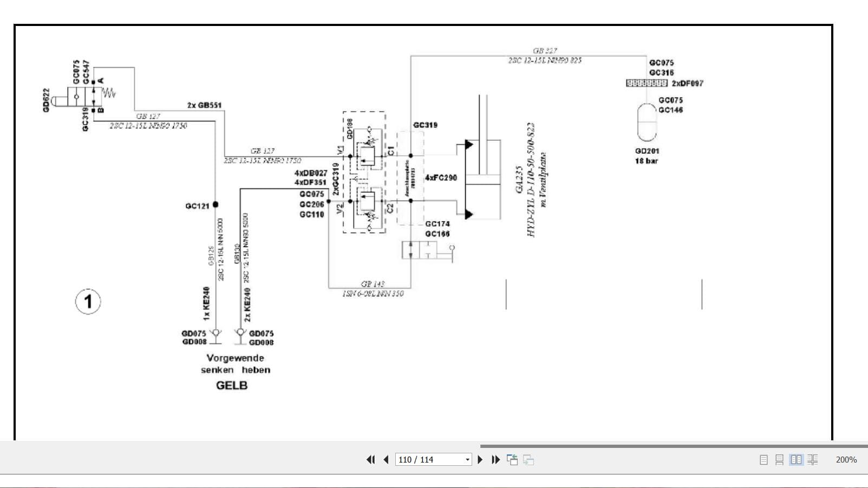Image resolution: width=868 pixels, height=488 pixels.
Task: Click the GC121 junction label
Action: 197,206
